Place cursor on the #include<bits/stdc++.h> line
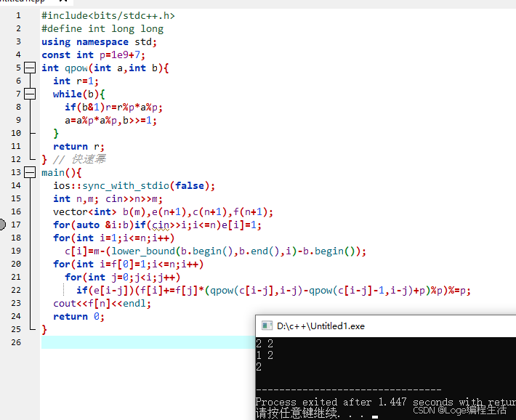 point(108,15)
